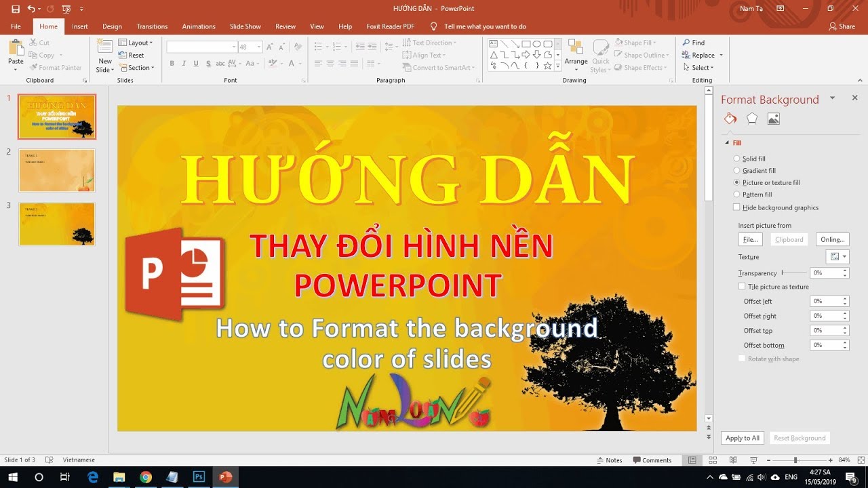Image resolution: width=868 pixels, height=488 pixels.
Task: Click the zoom slider in status bar
Action: (x=795, y=460)
